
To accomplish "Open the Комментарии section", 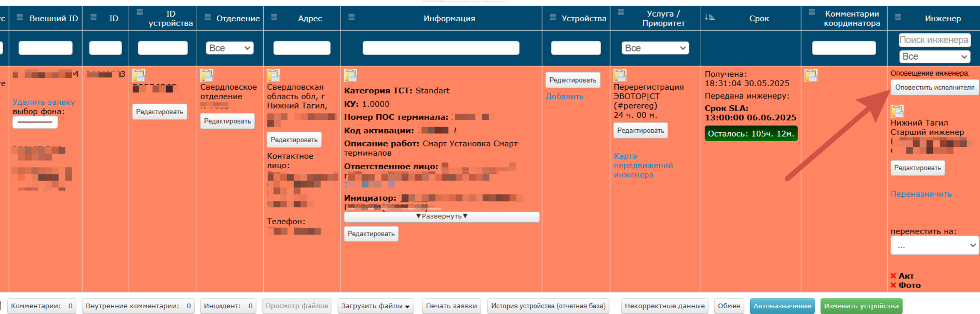I will [x=42, y=306].
